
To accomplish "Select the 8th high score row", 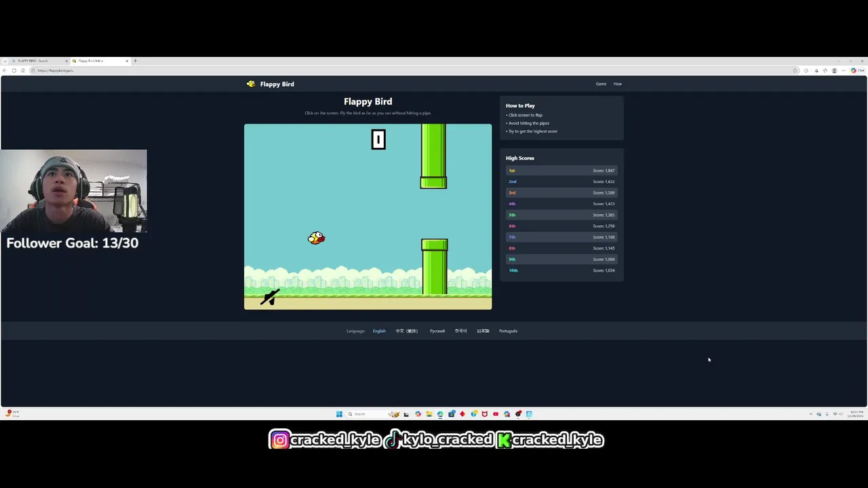I will coord(561,248).
